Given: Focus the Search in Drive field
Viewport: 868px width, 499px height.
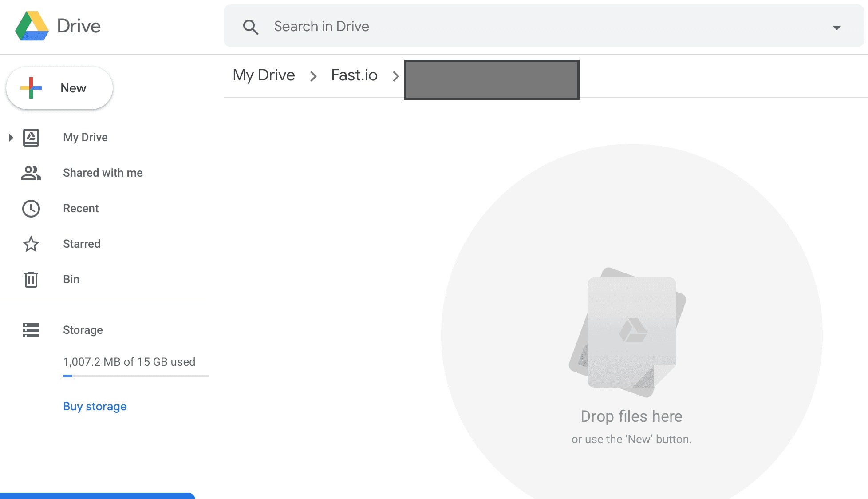Looking at the screenshot, I should (544, 26).
